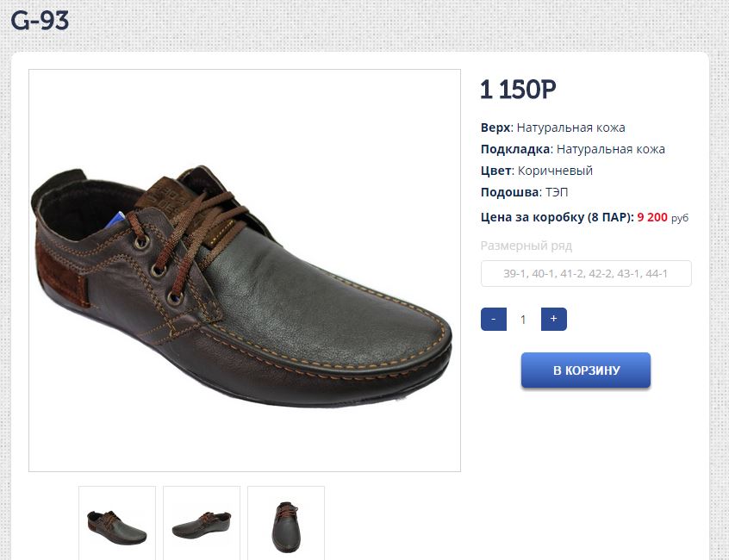Add the shoe with В КОРЗИНУ button
Image resolution: width=729 pixels, height=560 pixels.
(x=585, y=370)
